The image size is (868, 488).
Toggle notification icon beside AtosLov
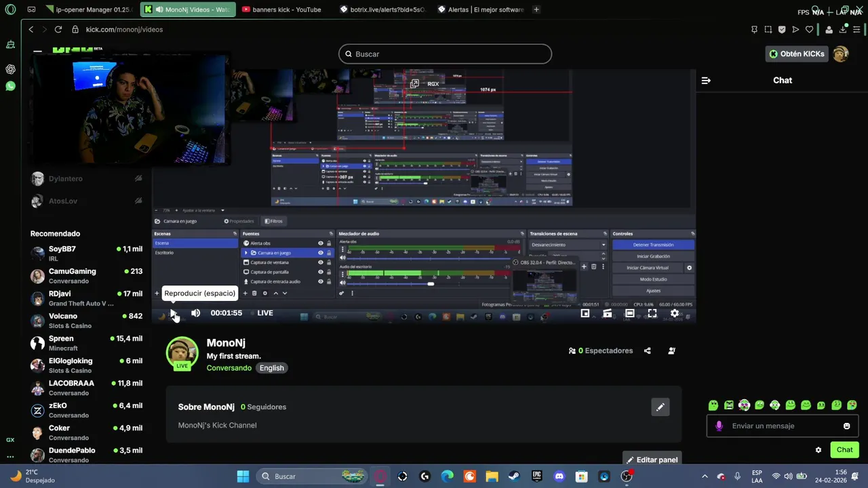(138, 201)
